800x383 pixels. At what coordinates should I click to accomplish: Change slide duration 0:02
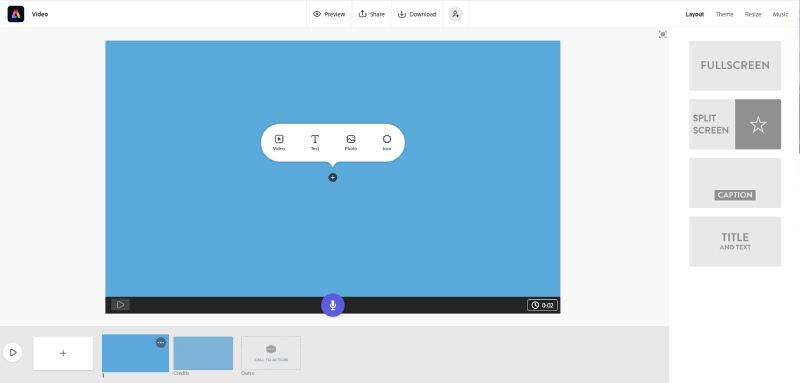542,305
